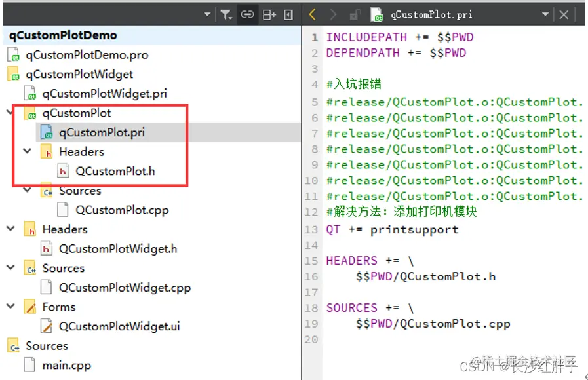Viewport: 588px width, 380px height.
Task: Collapse Headers under qCustomPlot
Action: point(27,151)
